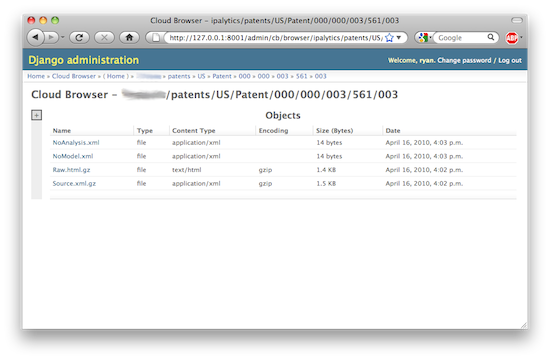
Task: Click the text/html content type cell
Action: point(187,170)
